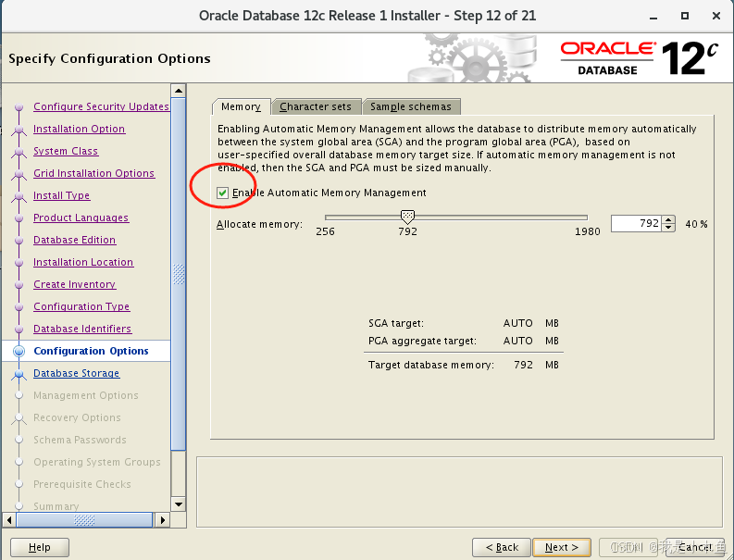Click the sidebar horizontal scrollbar thumb
This screenshot has width=734, height=560.
tap(84, 519)
